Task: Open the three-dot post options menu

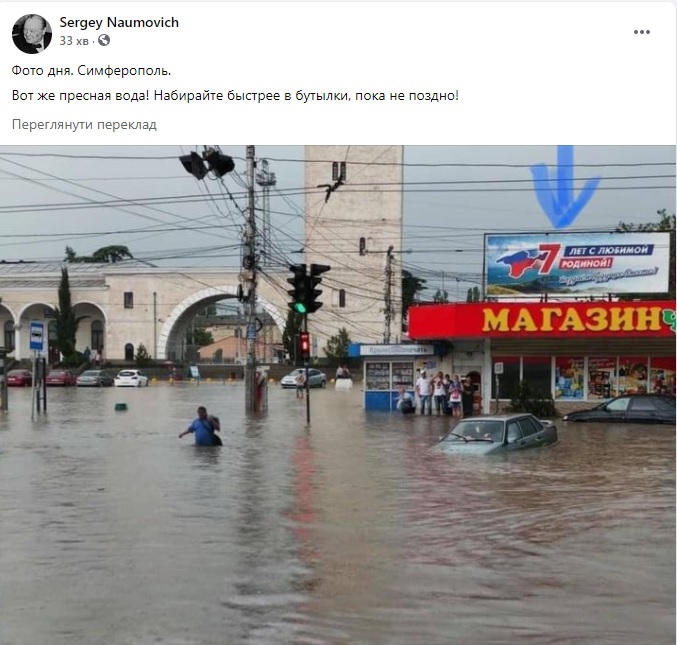Action: coord(642,32)
